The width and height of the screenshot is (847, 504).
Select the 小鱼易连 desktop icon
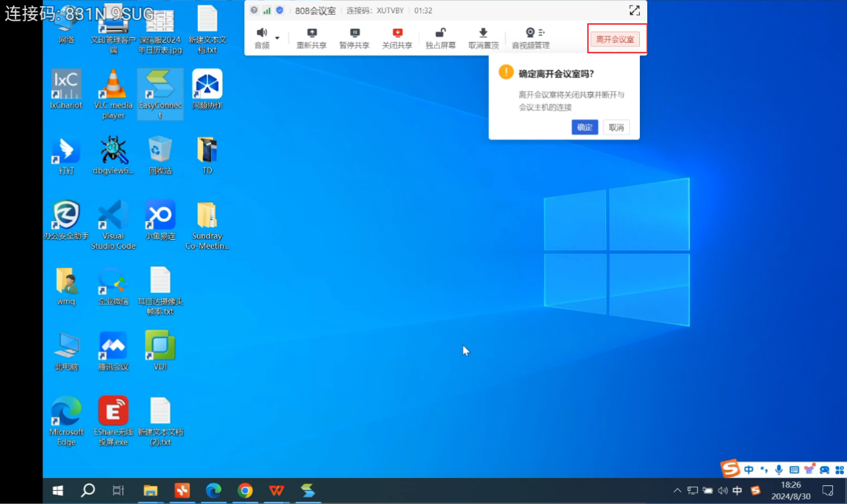tap(160, 220)
